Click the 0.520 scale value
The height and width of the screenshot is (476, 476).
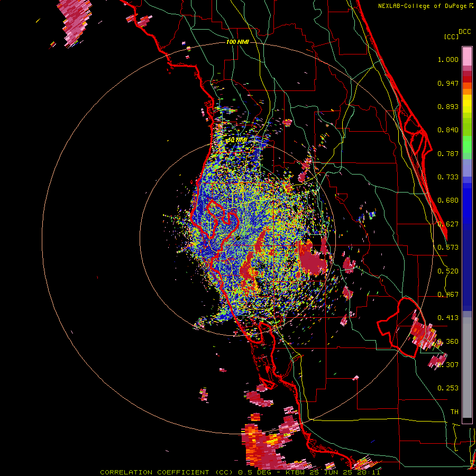pos(448,271)
